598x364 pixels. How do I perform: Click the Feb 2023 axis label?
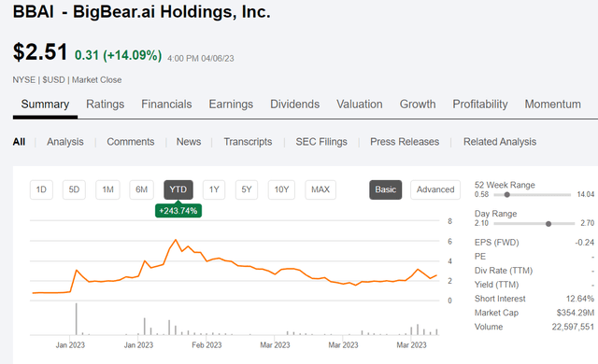point(206,345)
